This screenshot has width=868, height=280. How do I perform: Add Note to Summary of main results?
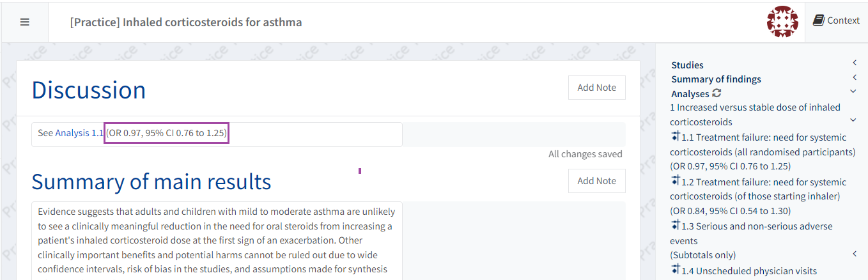tap(596, 181)
